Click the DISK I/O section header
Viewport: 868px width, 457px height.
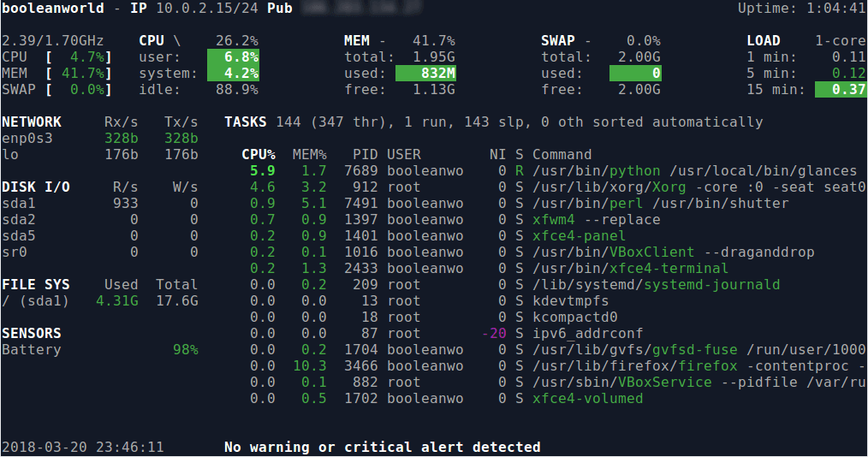[x=36, y=187]
